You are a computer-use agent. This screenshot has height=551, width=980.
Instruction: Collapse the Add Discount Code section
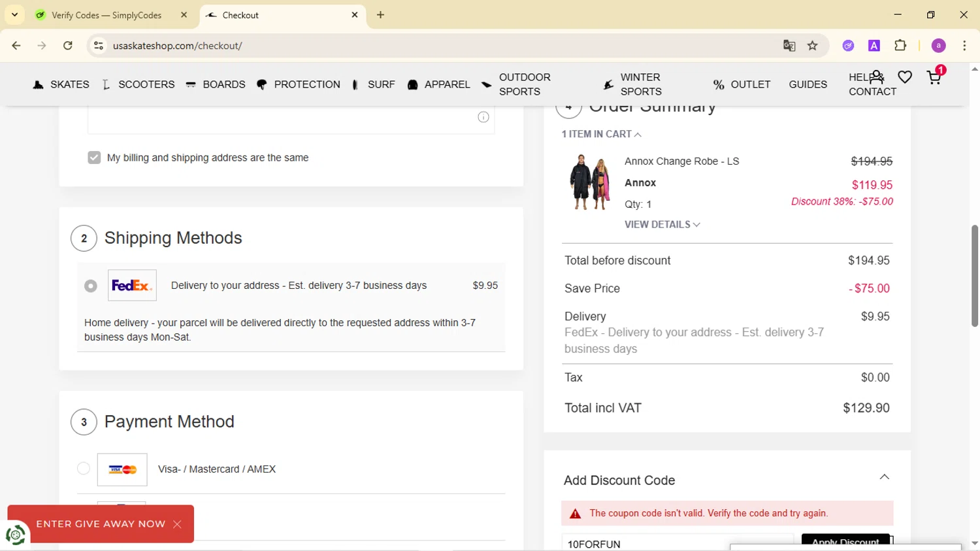(x=884, y=477)
